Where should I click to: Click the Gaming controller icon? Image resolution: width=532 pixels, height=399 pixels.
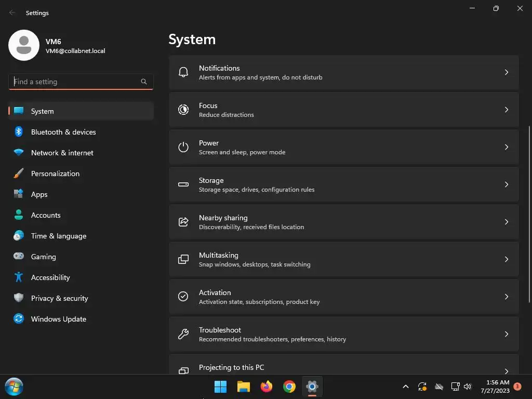click(x=19, y=256)
